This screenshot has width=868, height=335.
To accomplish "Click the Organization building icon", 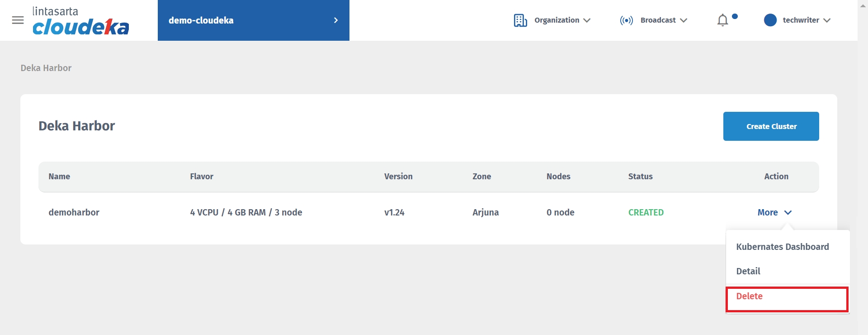I will click(x=520, y=20).
